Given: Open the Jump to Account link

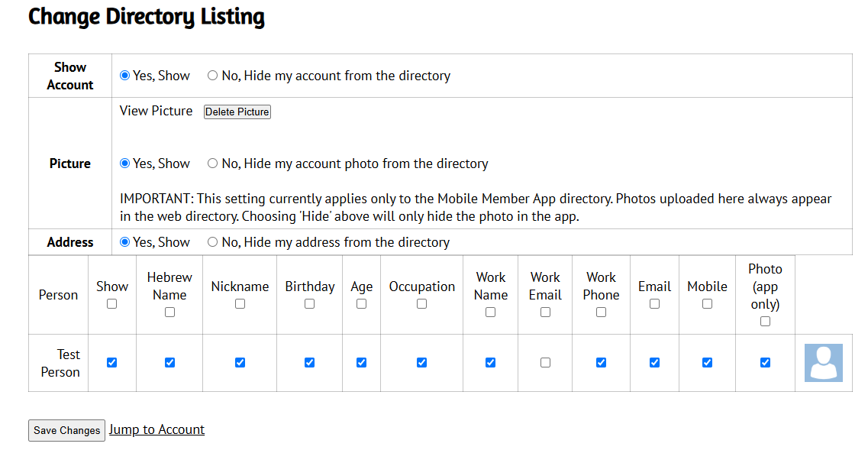Looking at the screenshot, I should (156, 429).
